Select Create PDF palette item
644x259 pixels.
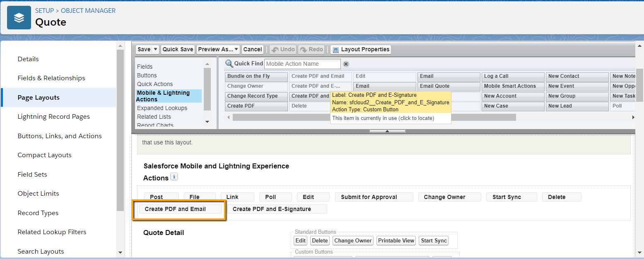coord(256,106)
